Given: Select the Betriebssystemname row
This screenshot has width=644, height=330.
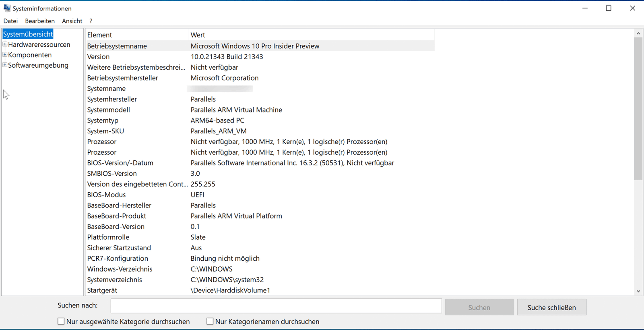Looking at the screenshot, I should pyautogui.click(x=260, y=46).
